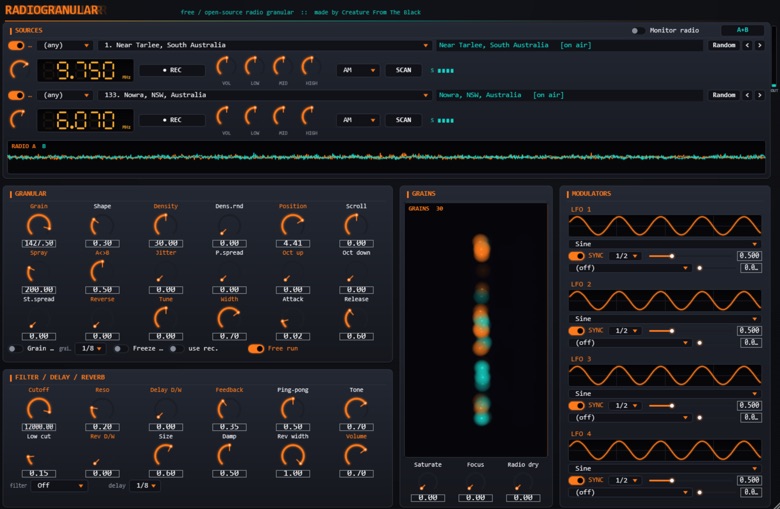The image size is (780, 509).
Task: Click the radio waveform display
Action: (386, 157)
